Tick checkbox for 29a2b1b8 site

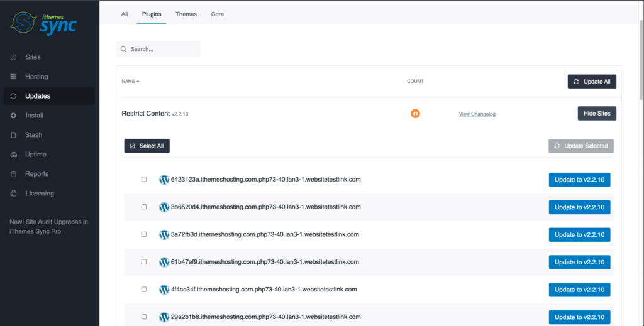click(144, 317)
